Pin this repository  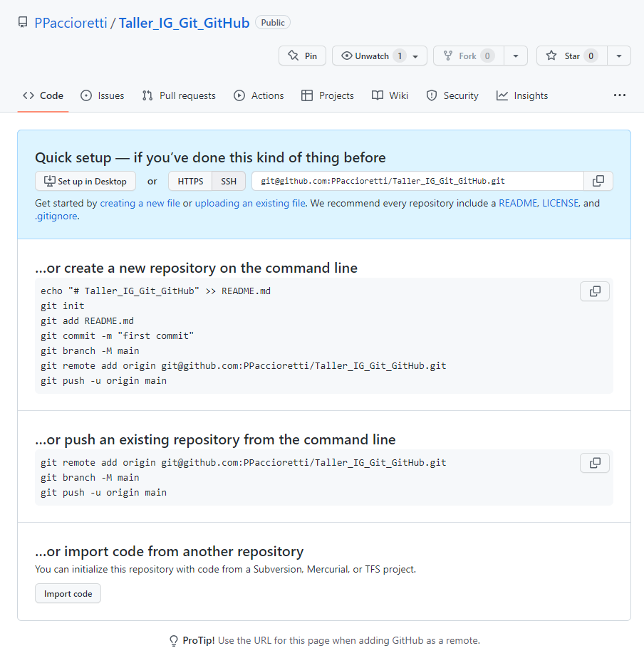(x=303, y=56)
